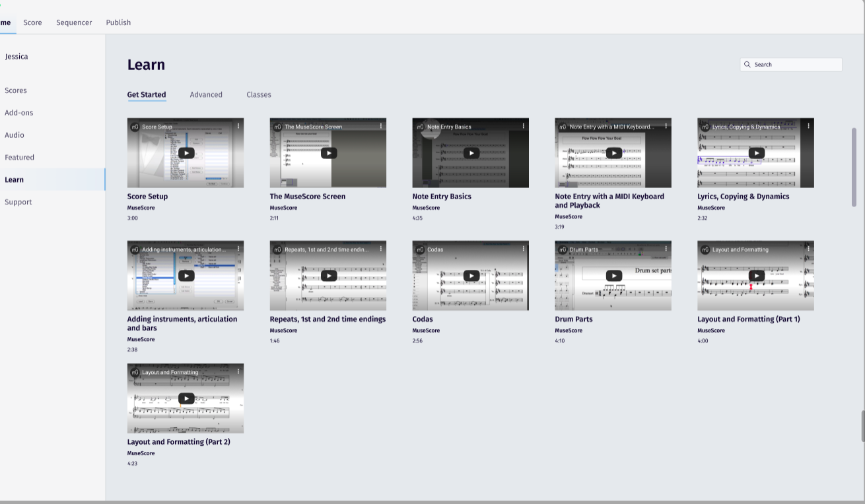Click the search magnifier icon
865x504 pixels.
coord(747,64)
